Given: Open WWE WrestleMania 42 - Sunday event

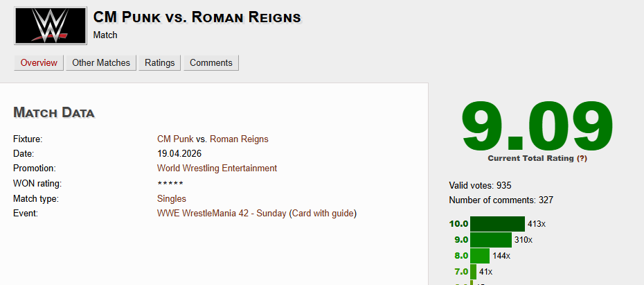Looking at the screenshot, I should 222,214.
